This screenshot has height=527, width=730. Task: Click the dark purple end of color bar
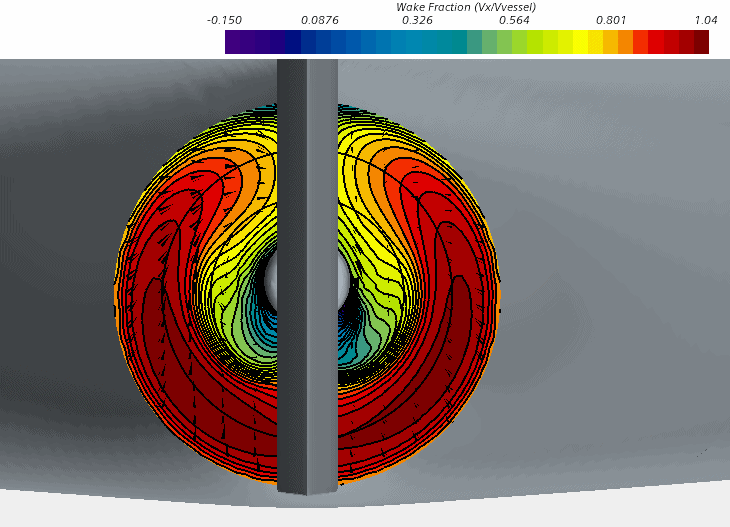[x=232, y=42]
